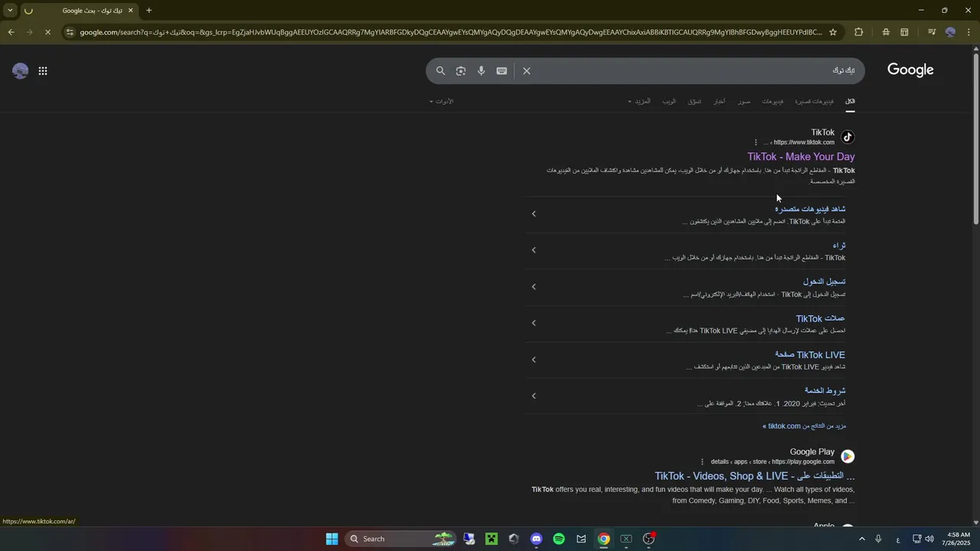Screen dimensions: 980x551
Task: Open Chrome profile avatar in toolbar
Action: pos(950,32)
